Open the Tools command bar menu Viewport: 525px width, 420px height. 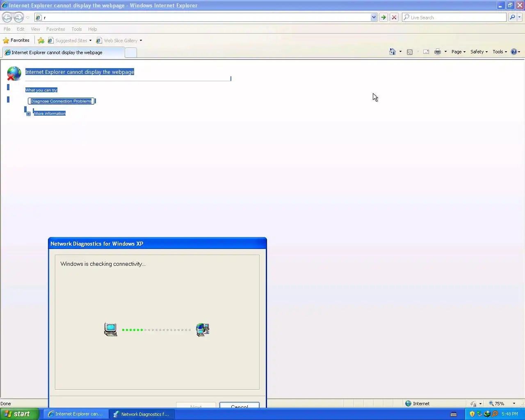click(x=500, y=52)
